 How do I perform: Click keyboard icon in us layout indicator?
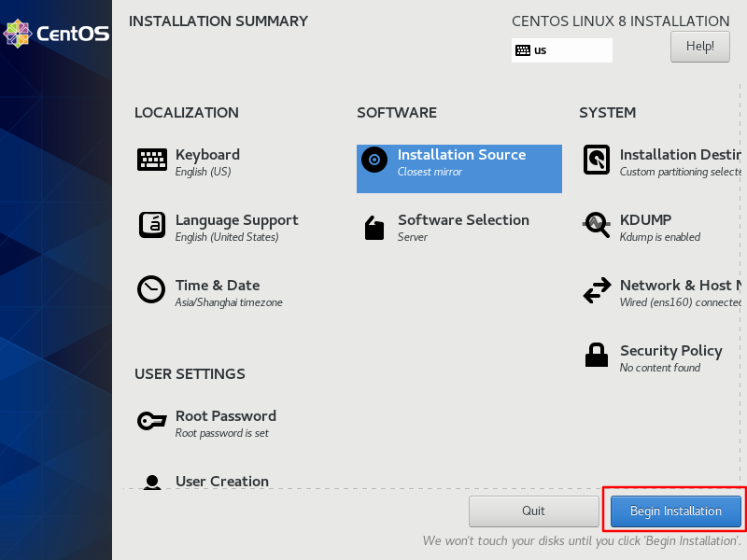point(523,50)
